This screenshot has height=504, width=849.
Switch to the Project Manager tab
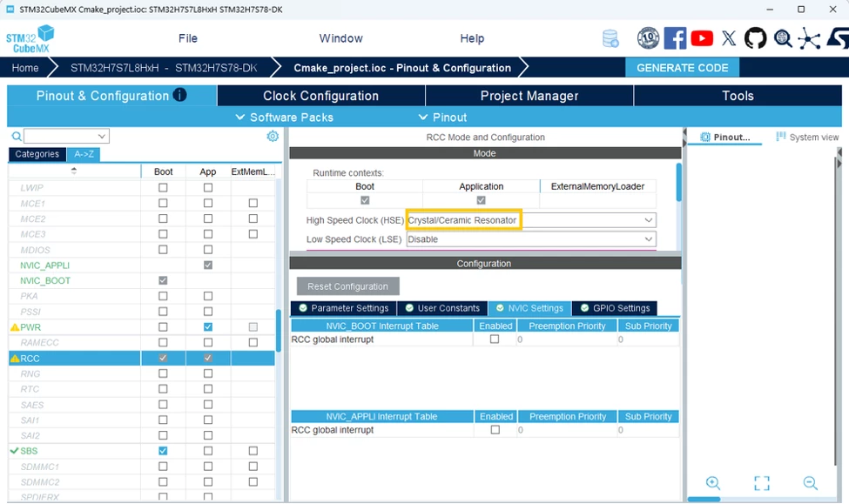(529, 96)
